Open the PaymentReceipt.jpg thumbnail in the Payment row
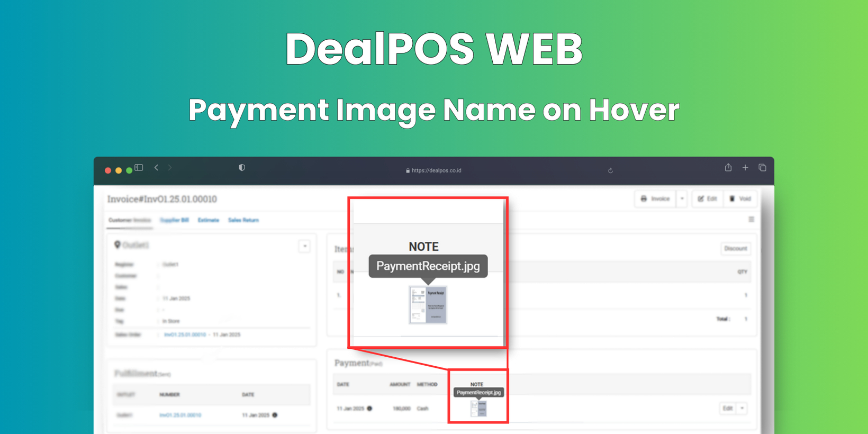This screenshot has width=868, height=434. pos(478,408)
